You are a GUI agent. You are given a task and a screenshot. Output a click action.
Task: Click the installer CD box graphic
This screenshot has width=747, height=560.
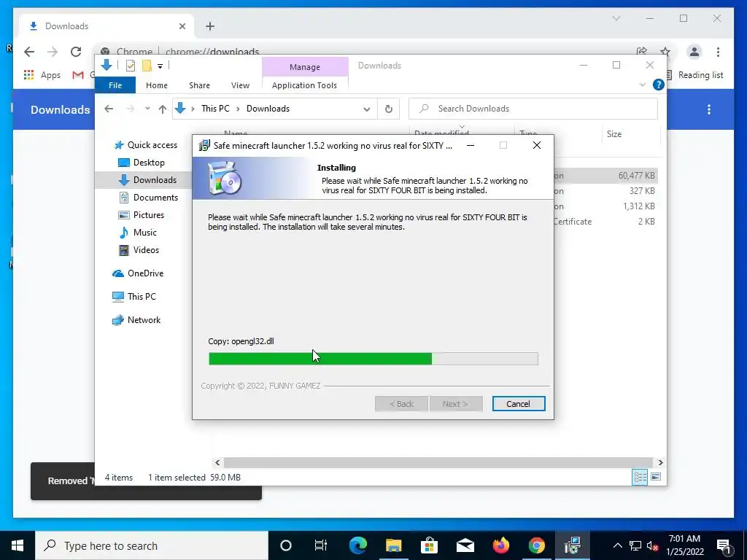click(x=225, y=179)
